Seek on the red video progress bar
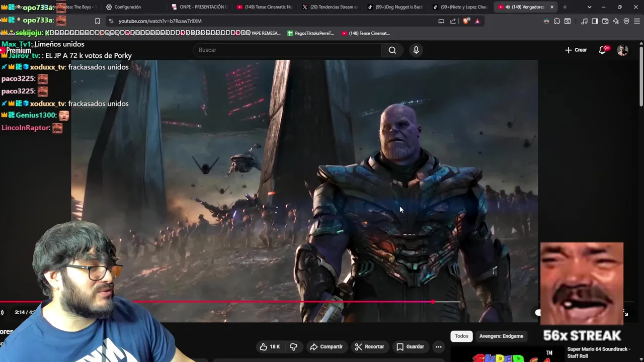The image size is (644, 362). (216, 302)
